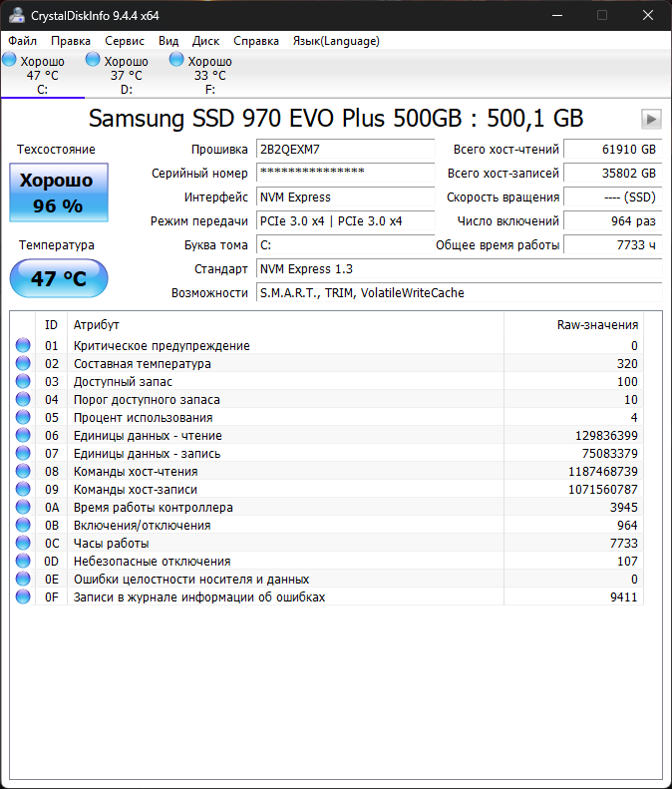Select the Процент использования attribute name
The height and width of the screenshot is (789, 672).
click(143, 418)
